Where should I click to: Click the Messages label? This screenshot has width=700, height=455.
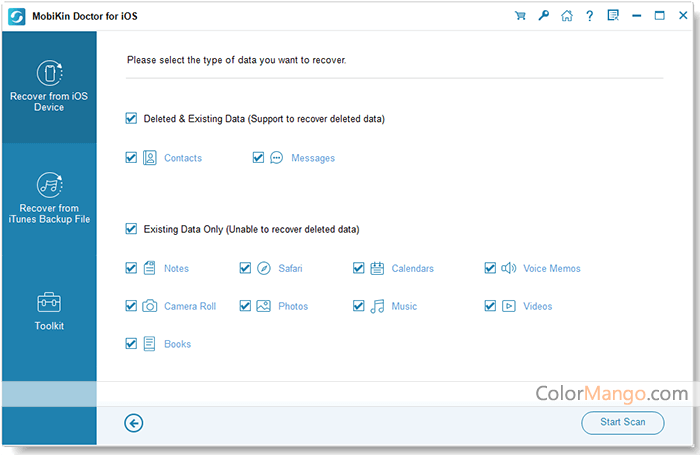pyautogui.click(x=313, y=158)
